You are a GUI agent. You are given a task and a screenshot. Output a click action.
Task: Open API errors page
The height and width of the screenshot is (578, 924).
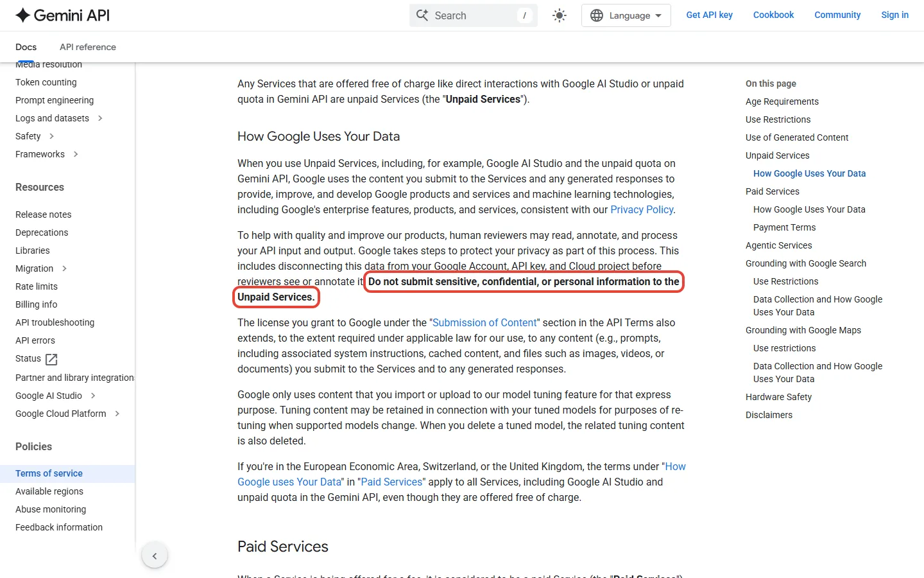(35, 340)
